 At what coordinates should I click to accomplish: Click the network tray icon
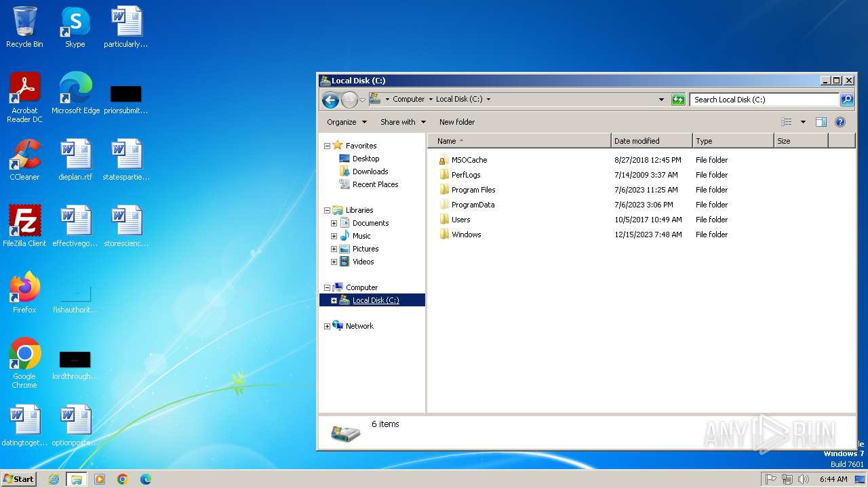(787, 479)
